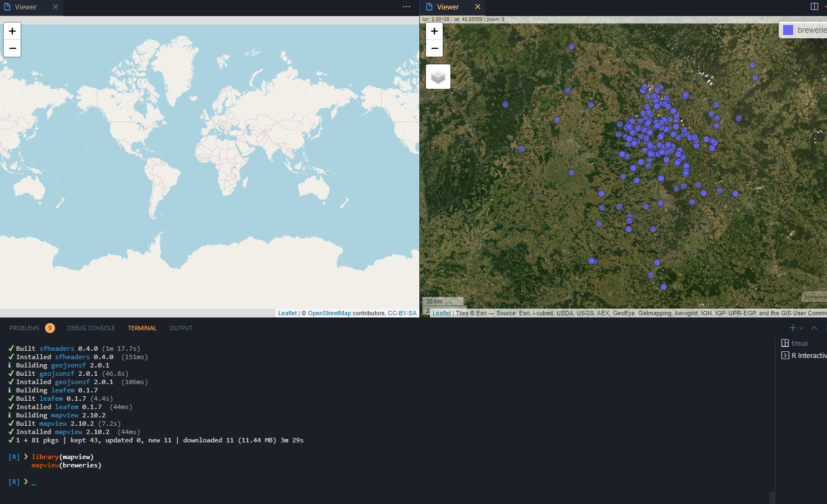Click the breweries legend color swatch

coord(788,30)
